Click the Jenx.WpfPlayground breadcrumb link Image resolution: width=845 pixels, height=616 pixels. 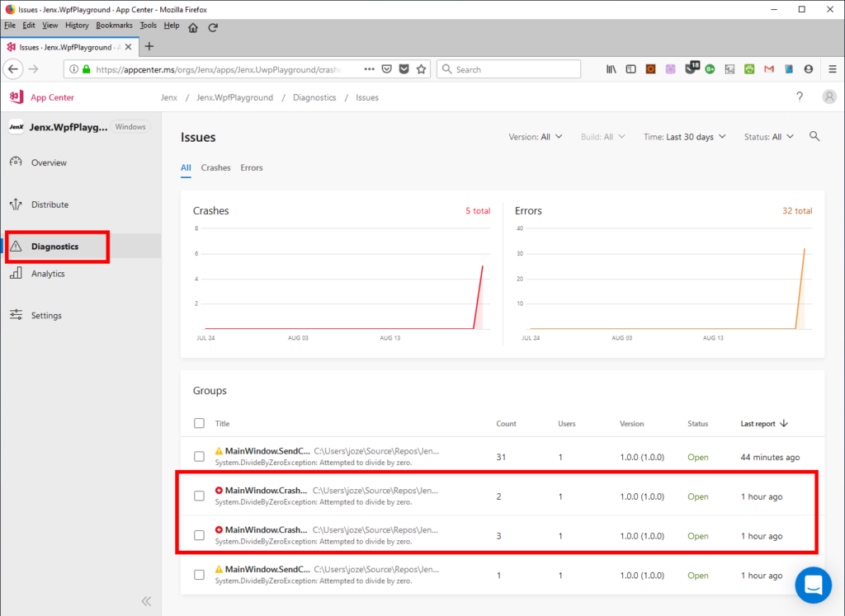pos(235,97)
